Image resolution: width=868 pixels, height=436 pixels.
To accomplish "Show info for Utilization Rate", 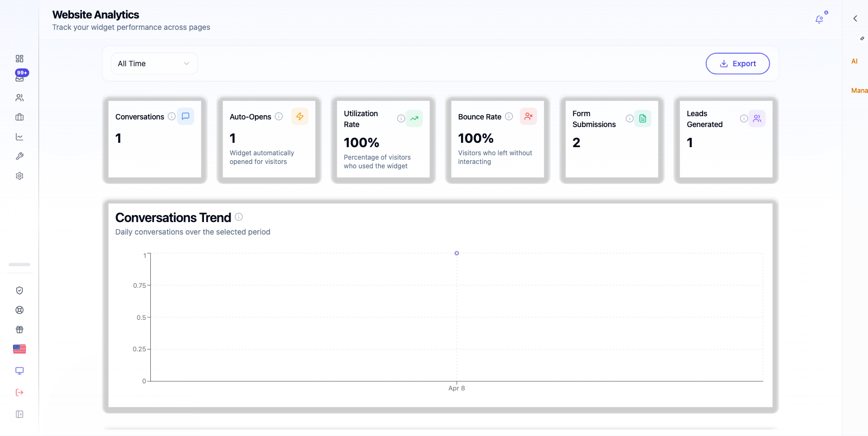I will click(401, 118).
